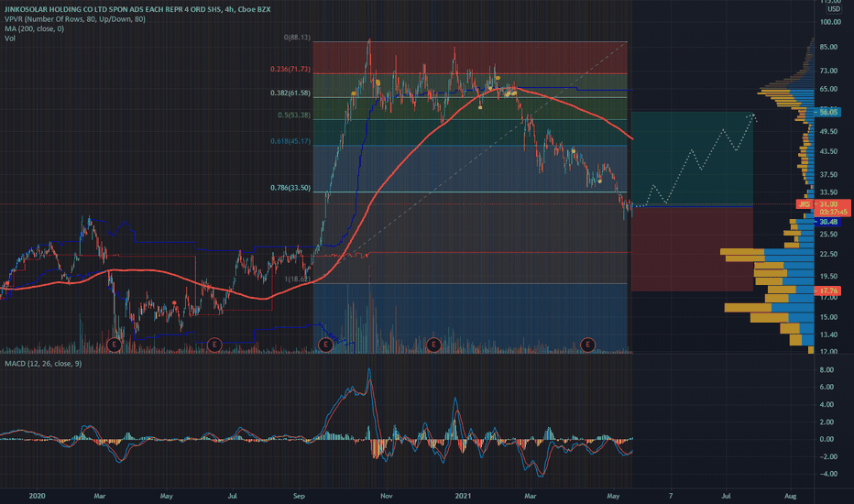Click the Aug label on time axis
854x504 pixels.
[x=790, y=496]
